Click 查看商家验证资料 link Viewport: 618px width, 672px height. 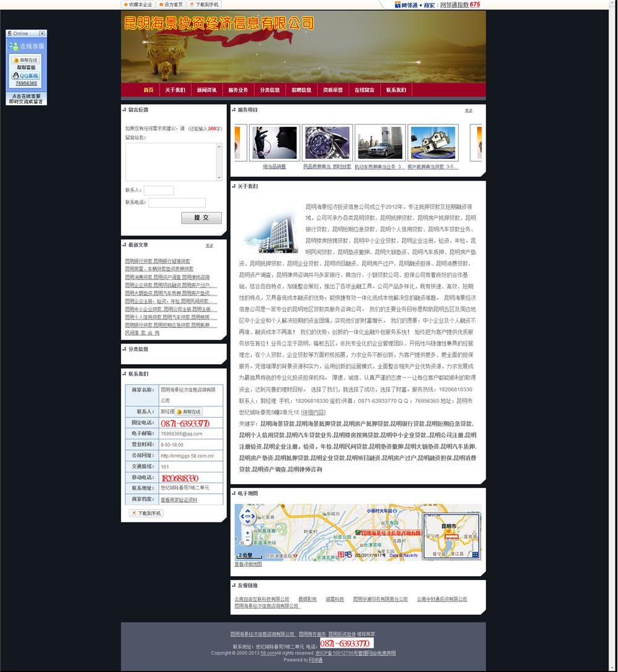click(x=179, y=500)
